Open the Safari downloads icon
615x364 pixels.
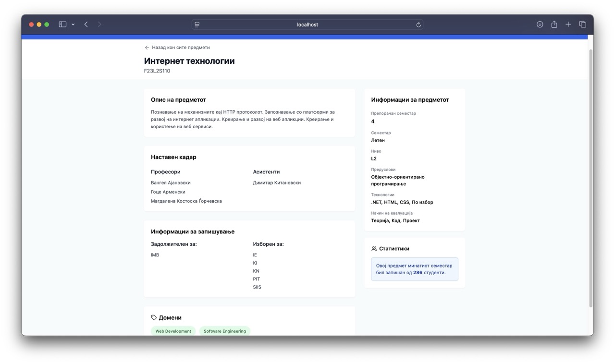(x=540, y=24)
